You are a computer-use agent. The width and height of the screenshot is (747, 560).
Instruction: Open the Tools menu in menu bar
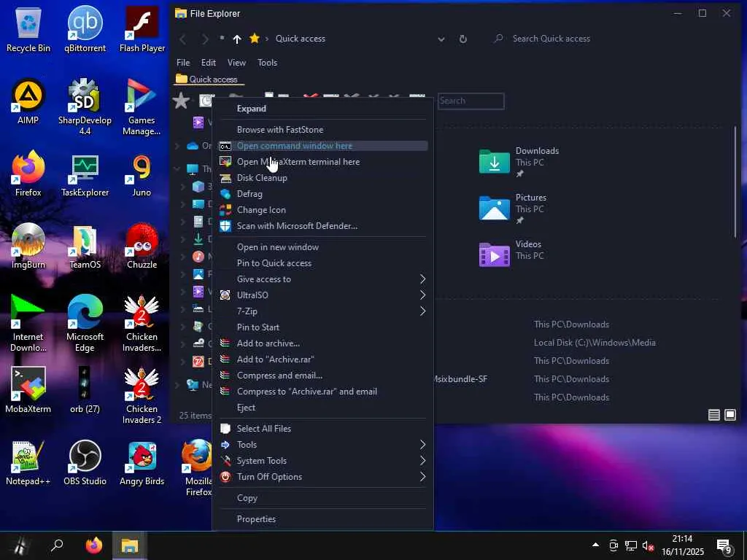267,63
